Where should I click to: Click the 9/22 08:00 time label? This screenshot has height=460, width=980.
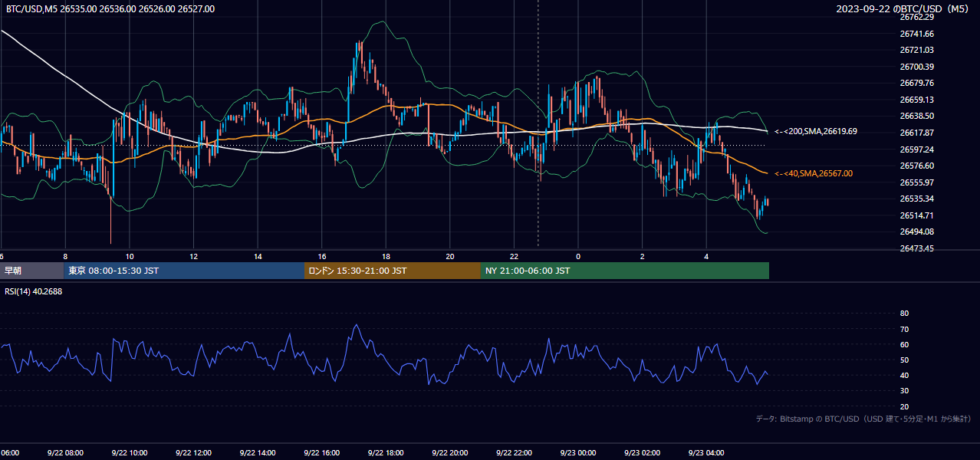pyautogui.click(x=65, y=453)
